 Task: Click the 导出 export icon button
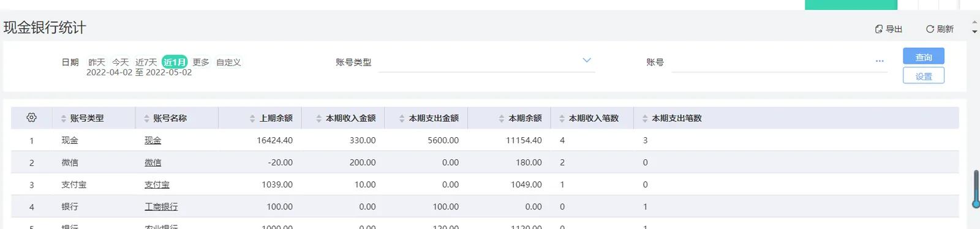pos(888,29)
